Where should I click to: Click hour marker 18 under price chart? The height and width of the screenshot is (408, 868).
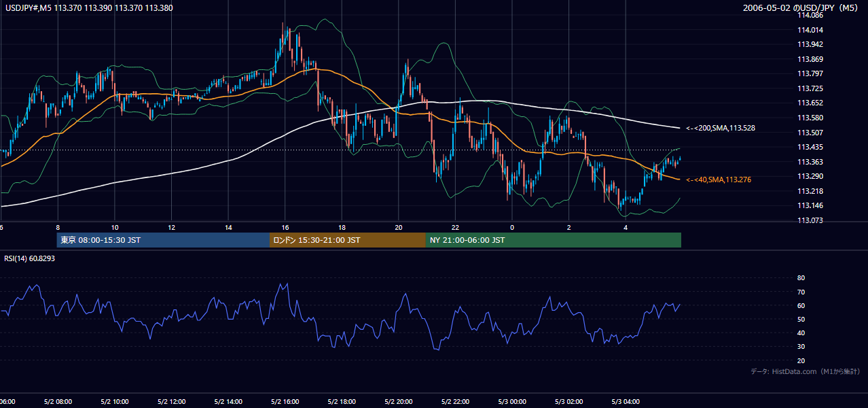342,228
